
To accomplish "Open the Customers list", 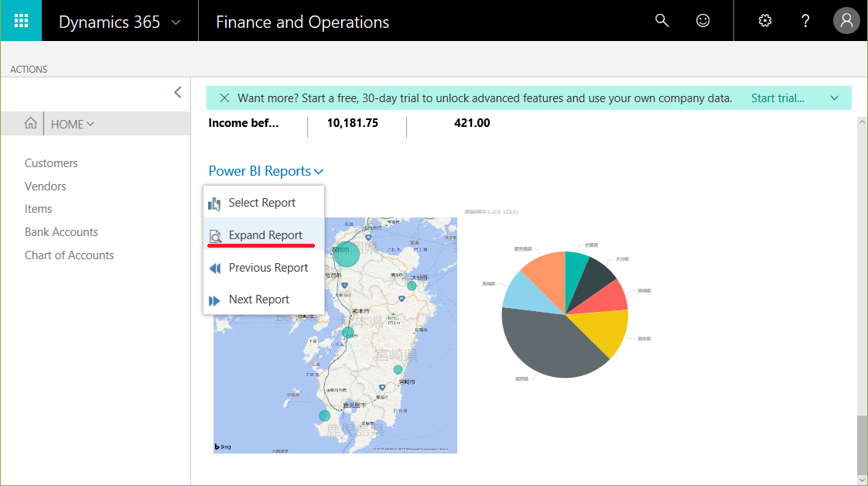I will tap(51, 163).
